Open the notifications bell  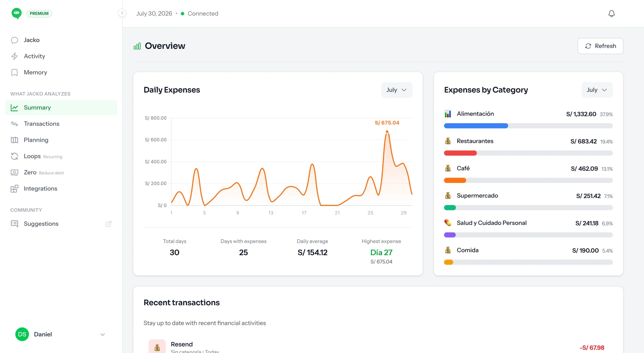[x=611, y=14]
